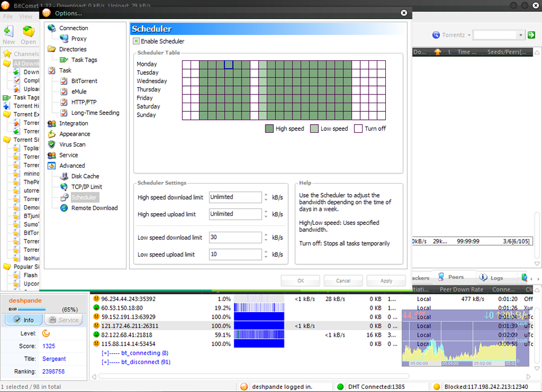Close the Options dialog
Viewport: 542px width, 392px height.
coord(404,13)
